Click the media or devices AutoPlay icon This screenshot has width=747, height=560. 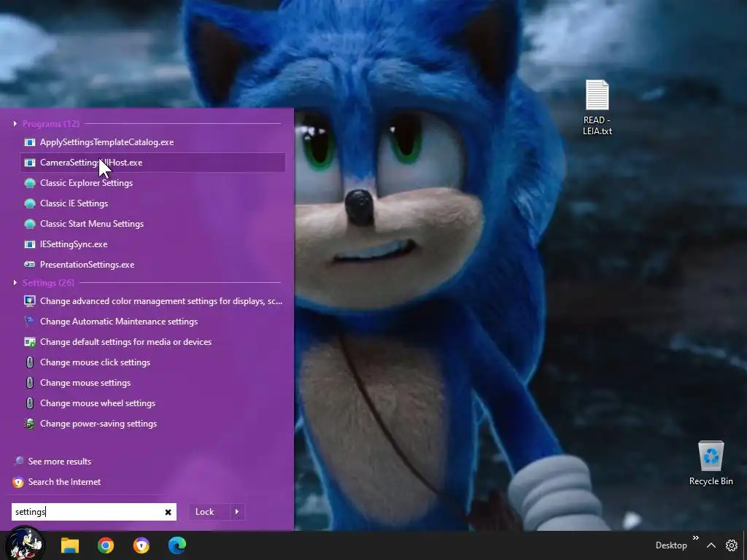(29, 342)
